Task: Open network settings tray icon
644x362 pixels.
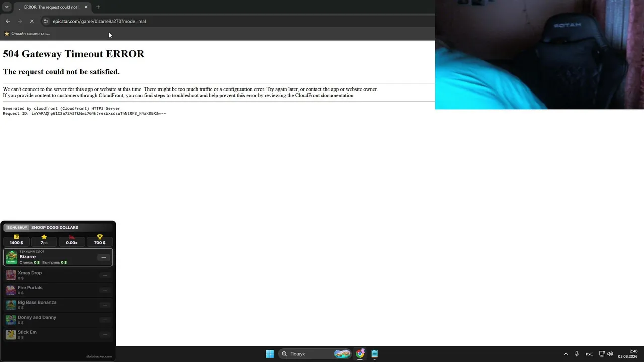Action: click(602, 354)
